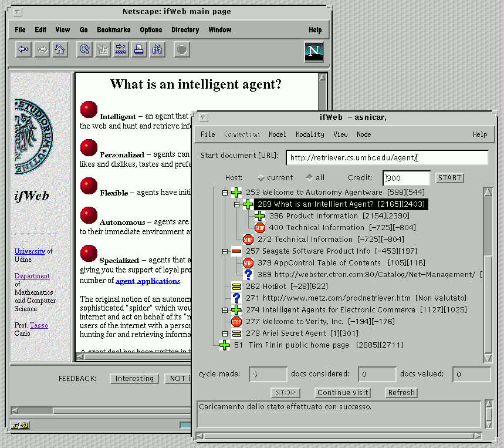The image size is (504, 448).
Task: Print the page with Netscape's printer icon
Action: click(x=139, y=49)
